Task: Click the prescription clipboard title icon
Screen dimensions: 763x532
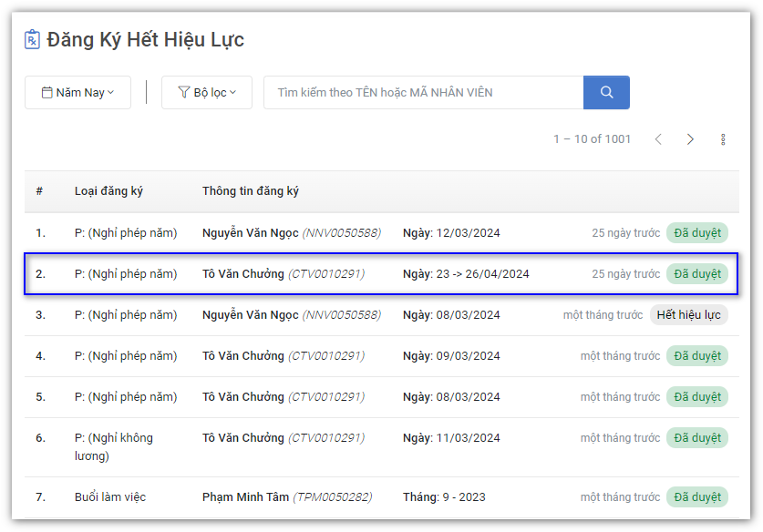Action: (x=33, y=40)
